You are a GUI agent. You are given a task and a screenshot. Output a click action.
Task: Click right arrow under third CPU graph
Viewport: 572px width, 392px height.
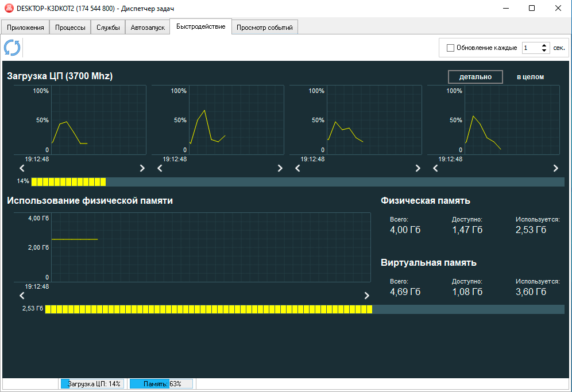(418, 168)
